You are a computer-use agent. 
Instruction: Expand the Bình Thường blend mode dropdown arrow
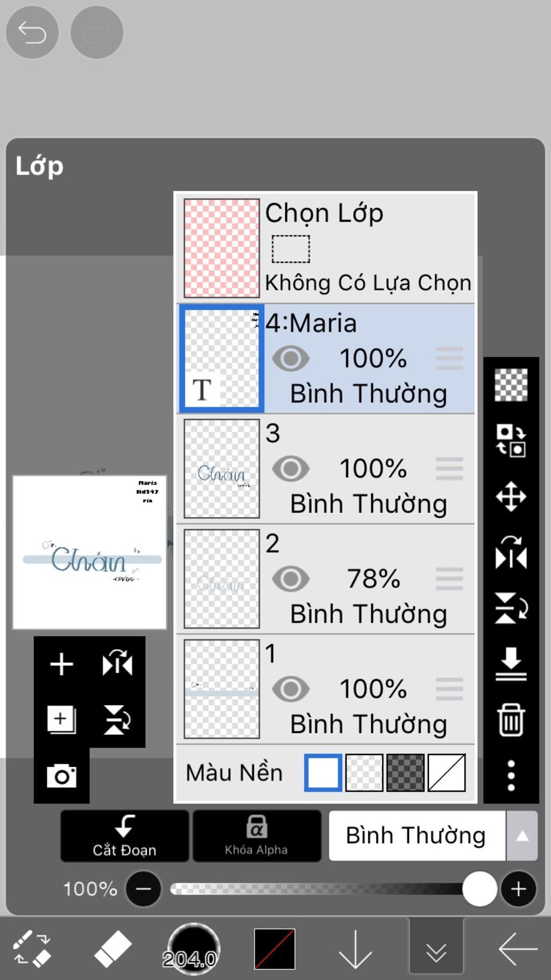521,836
